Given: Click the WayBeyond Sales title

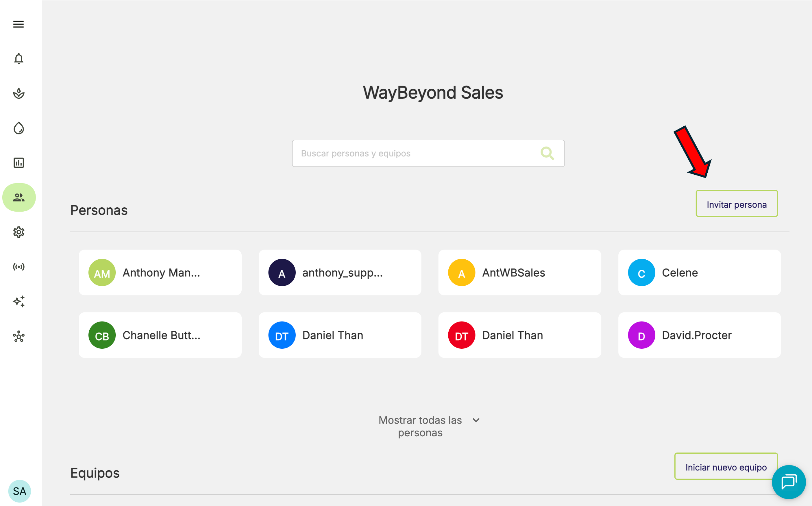Looking at the screenshot, I should pos(433,93).
